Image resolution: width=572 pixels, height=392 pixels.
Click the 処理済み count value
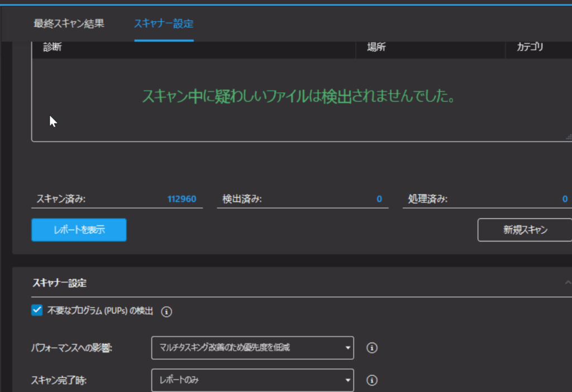(x=565, y=199)
